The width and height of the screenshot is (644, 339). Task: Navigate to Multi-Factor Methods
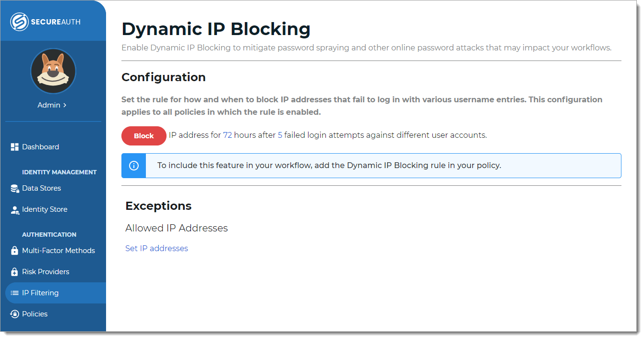tap(59, 250)
